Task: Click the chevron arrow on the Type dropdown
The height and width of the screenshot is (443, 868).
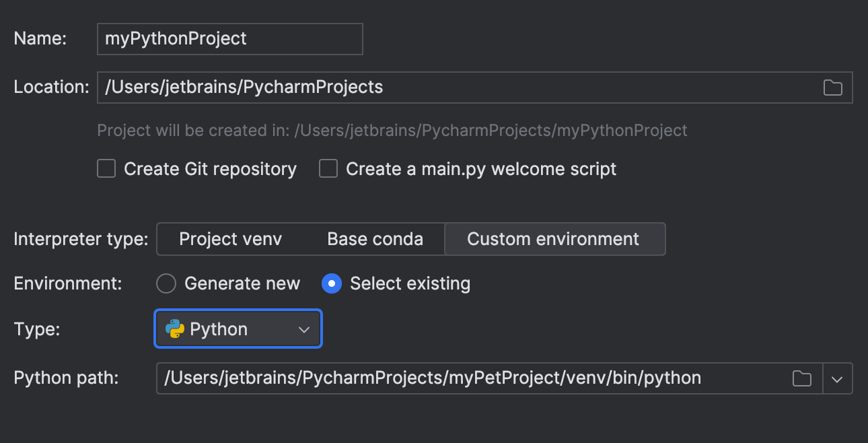Action: pyautogui.click(x=304, y=329)
